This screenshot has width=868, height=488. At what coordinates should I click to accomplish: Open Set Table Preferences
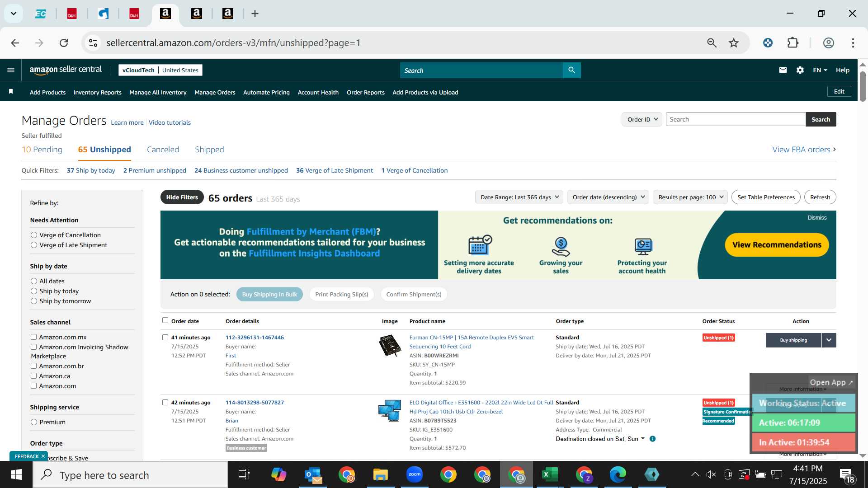[766, 197]
